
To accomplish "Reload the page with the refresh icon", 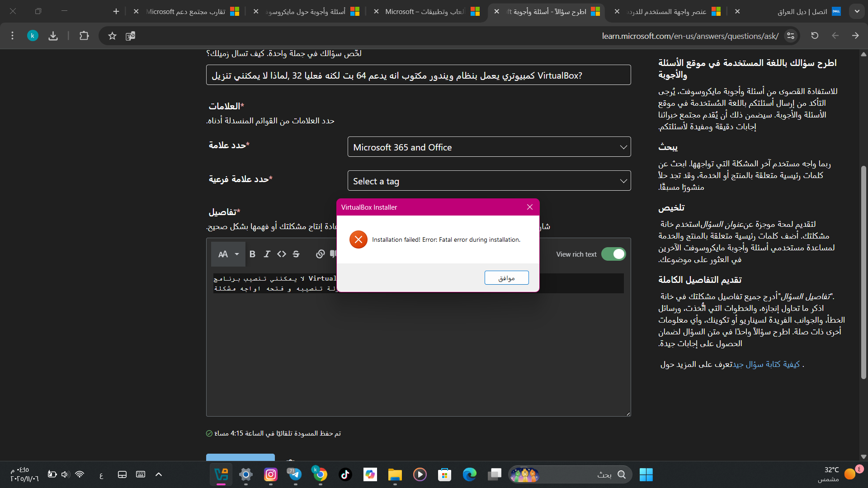I will point(815,36).
